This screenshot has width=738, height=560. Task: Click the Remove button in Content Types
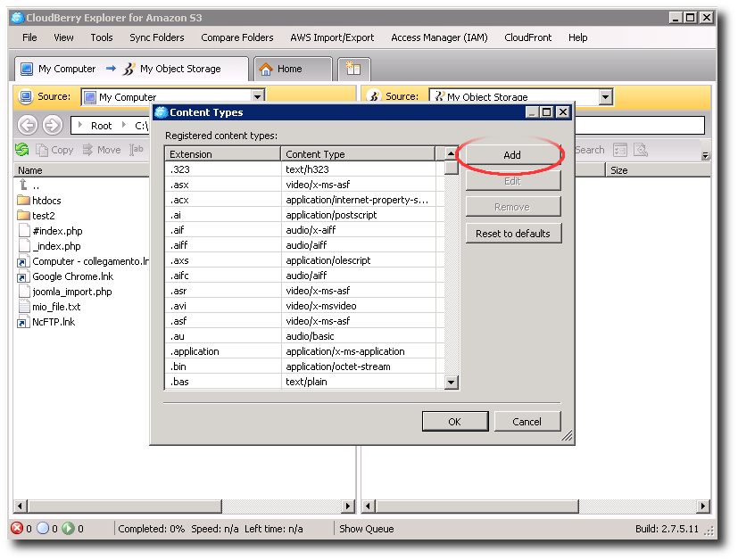[x=513, y=207]
